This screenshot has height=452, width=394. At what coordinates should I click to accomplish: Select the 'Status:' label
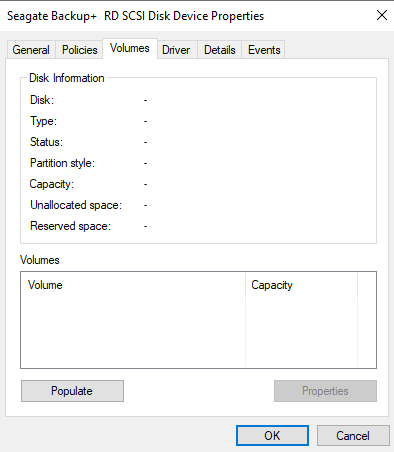click(46, 142)
